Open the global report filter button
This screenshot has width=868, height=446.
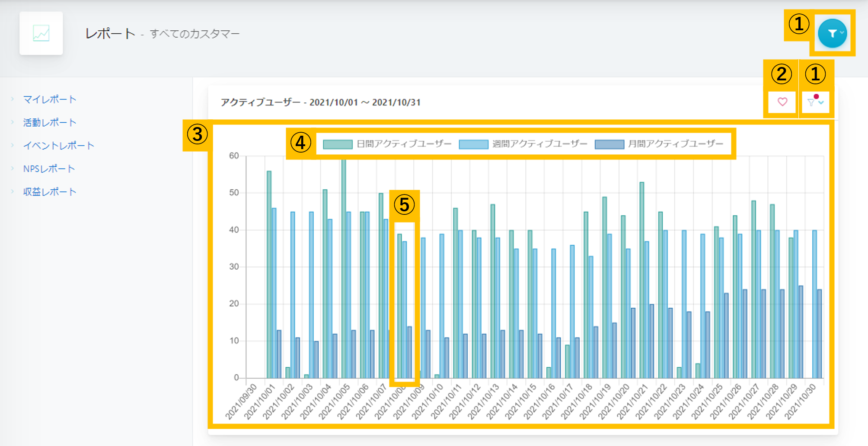click(832, 33)
